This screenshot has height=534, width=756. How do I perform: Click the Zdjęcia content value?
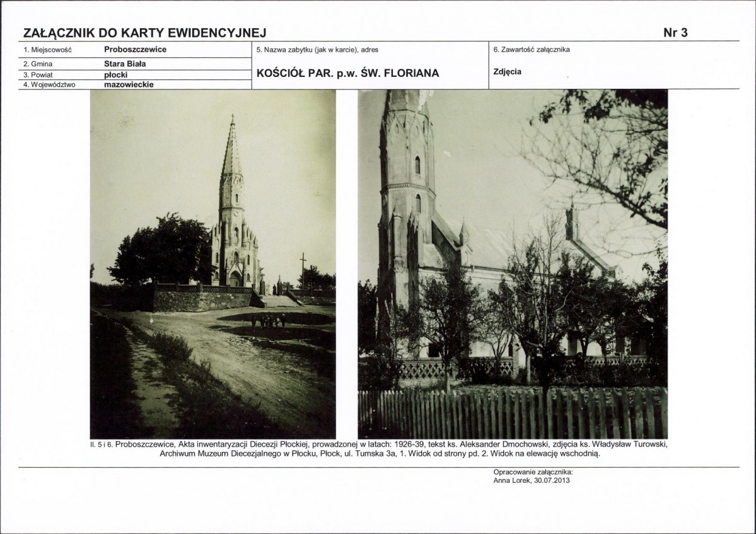click(x=507, y=72)
